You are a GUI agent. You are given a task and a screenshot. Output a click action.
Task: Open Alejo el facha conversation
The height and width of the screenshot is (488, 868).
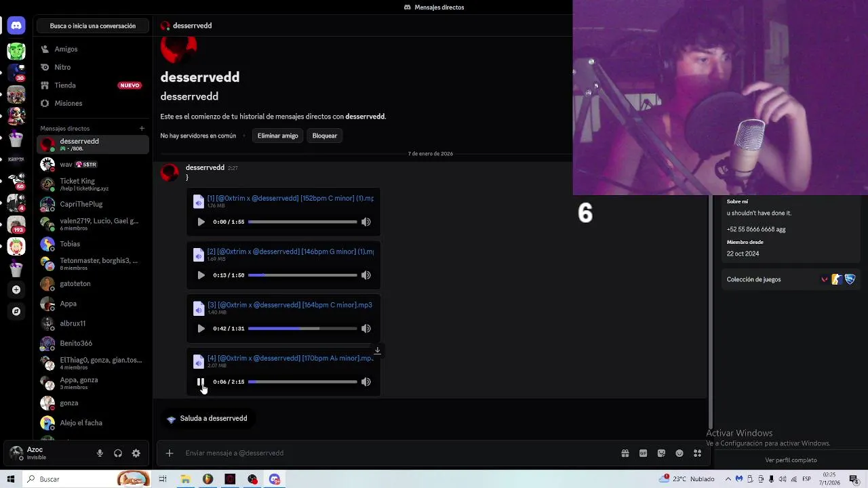[93, 423]
